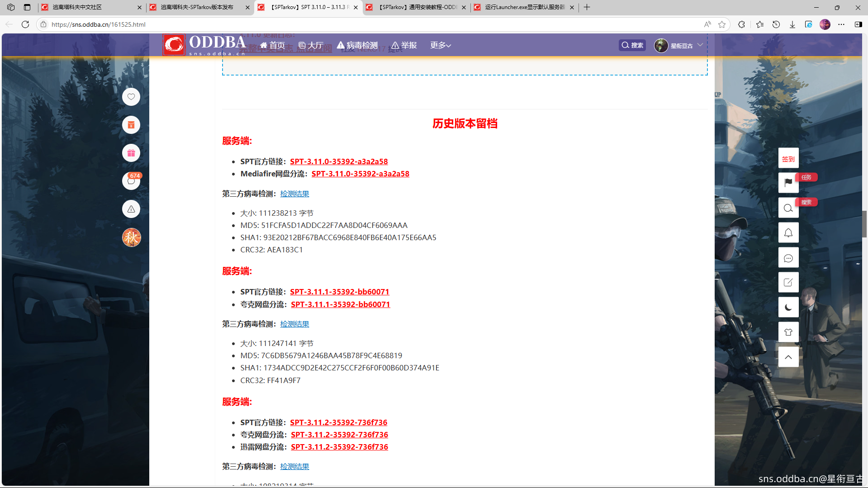Viewport: 868px width, 488px height.
Task: Toggle dark mode moon icon
Action: (x=788, y=308)
